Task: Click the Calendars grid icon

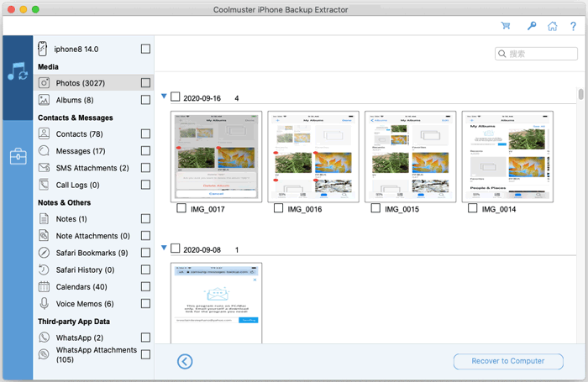Action: (x=44, y=286)
